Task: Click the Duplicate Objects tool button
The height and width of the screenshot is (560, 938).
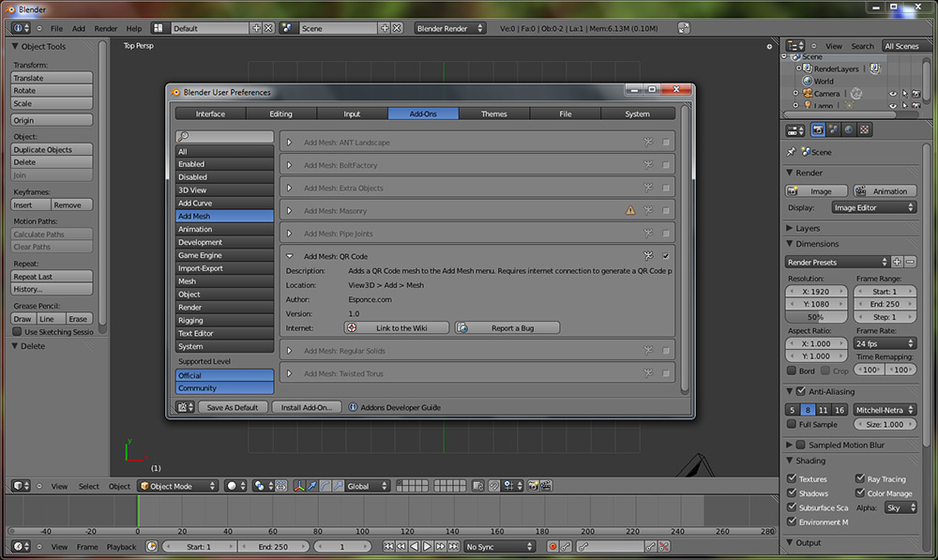Action: click(52, 149)
